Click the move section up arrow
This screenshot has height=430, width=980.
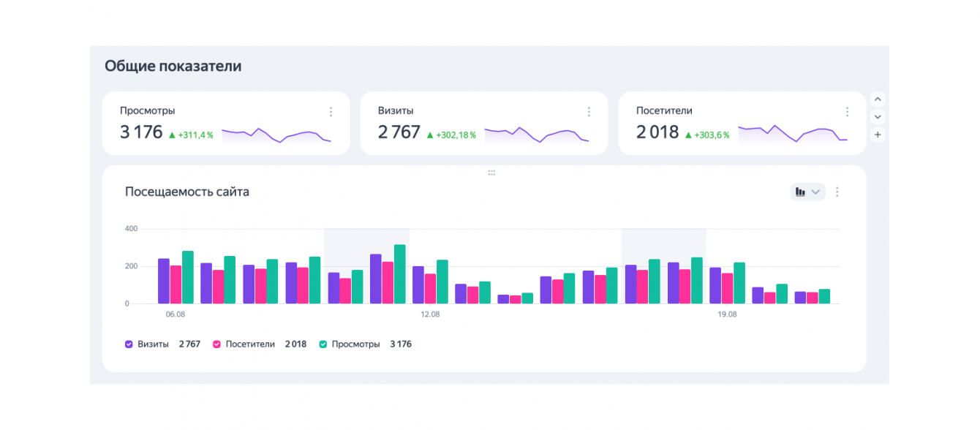coord(878,99)
